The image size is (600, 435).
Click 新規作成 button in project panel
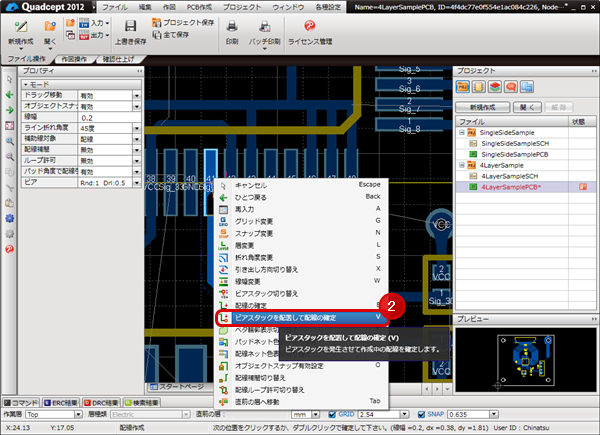pyautogui.click(x=482, y=108)
